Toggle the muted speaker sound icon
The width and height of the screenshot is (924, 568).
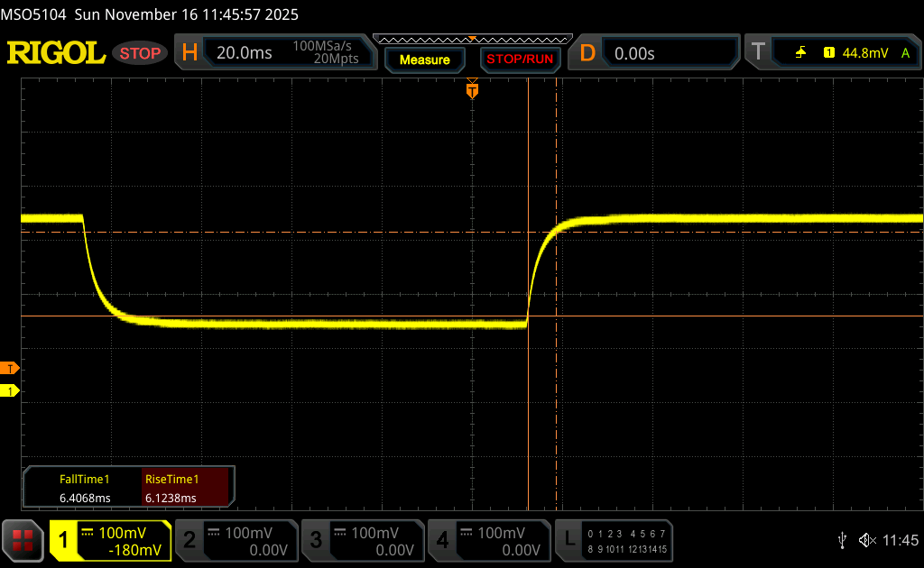(x=866, y=540)
